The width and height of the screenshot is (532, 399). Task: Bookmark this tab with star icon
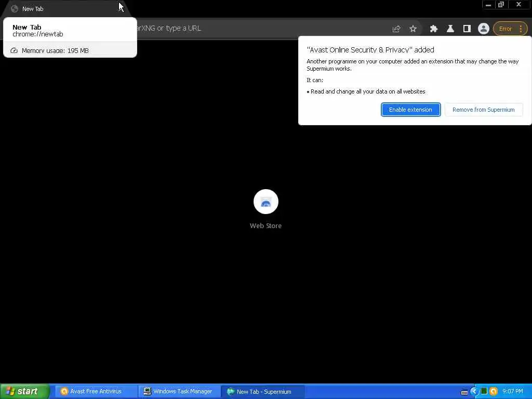(x=413, y=29)
